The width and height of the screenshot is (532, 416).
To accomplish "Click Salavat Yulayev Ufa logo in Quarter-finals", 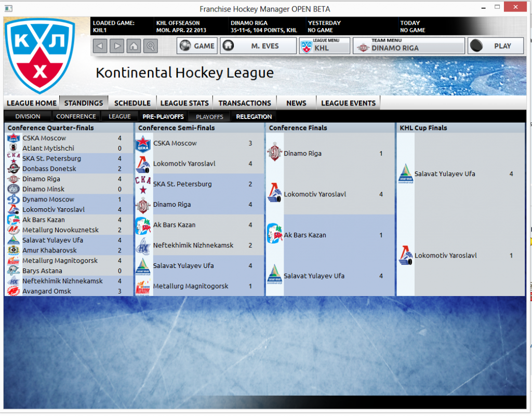I will (14, 240).
